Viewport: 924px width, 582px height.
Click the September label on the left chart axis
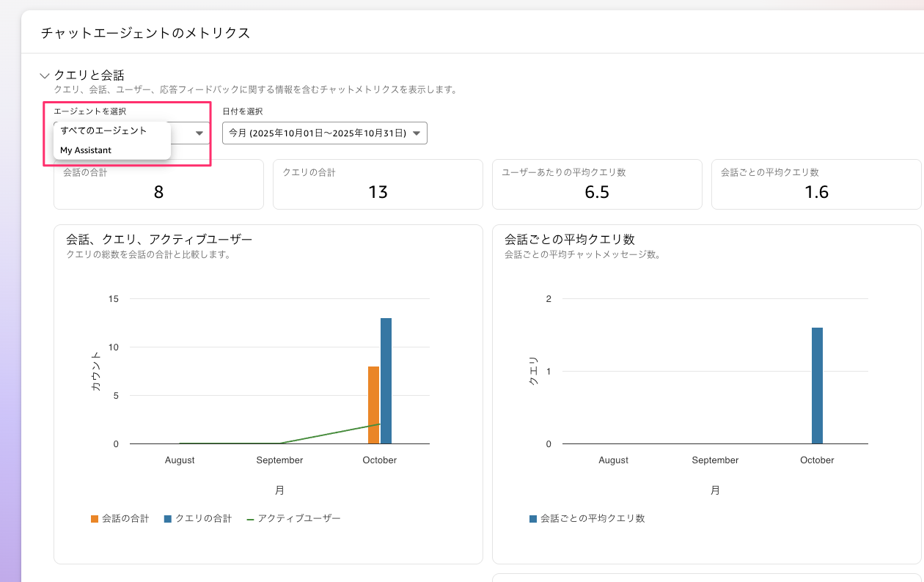pyautogui.click(x=279, y=460)
